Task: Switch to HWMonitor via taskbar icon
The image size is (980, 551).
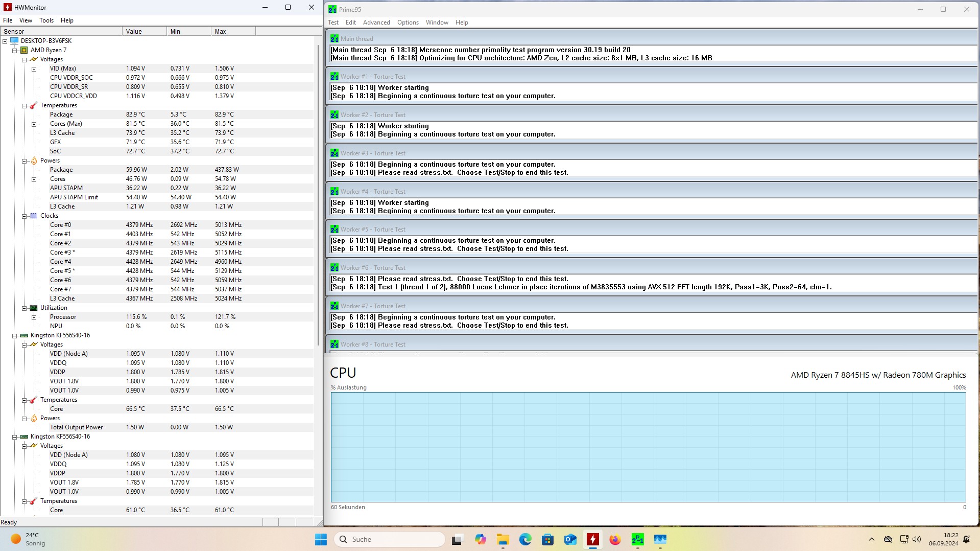Action: (x=592, y=539)
